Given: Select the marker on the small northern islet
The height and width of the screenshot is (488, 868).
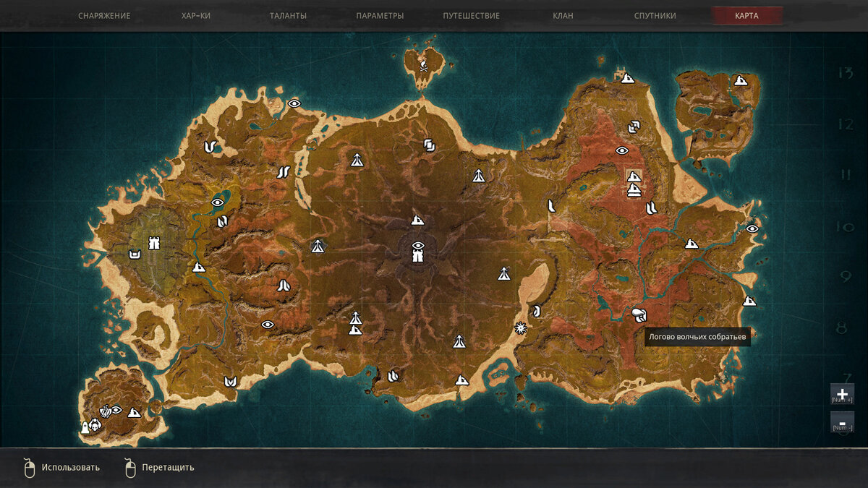Looking at the screenshot, I should click(424, 66).
